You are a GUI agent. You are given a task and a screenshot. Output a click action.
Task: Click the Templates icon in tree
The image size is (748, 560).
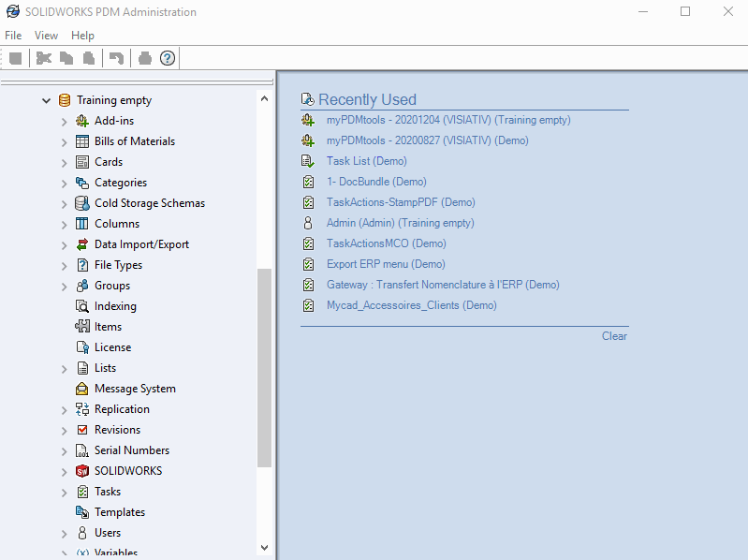(82, 512)
